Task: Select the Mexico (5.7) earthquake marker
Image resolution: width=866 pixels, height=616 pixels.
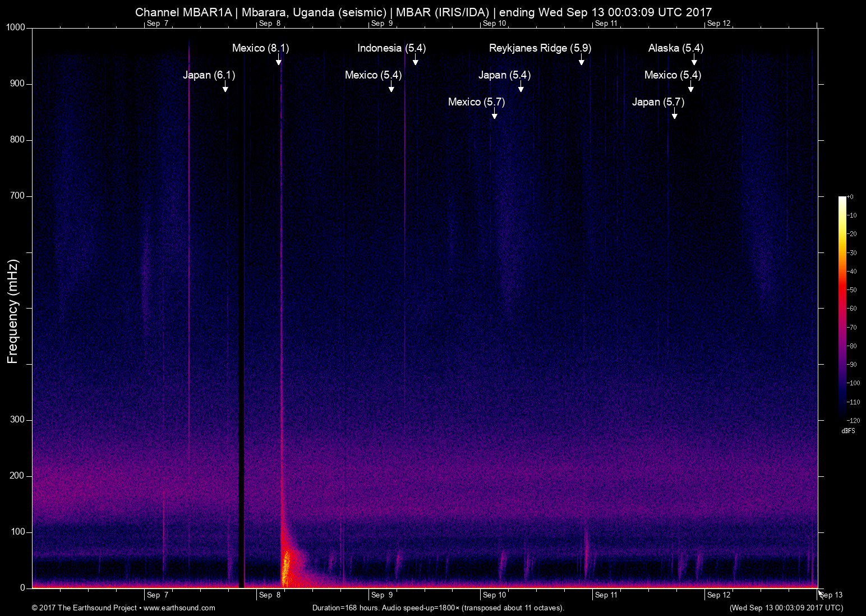Action: point(476,102)
